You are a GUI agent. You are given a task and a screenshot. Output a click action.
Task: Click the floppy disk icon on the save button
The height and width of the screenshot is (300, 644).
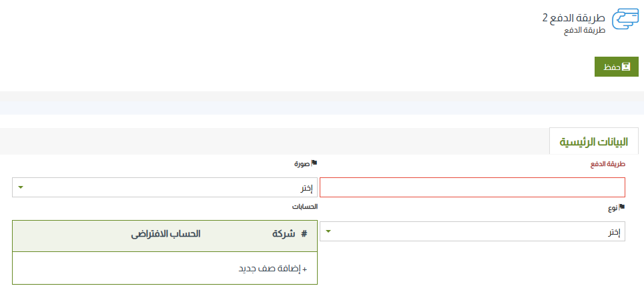626,67
